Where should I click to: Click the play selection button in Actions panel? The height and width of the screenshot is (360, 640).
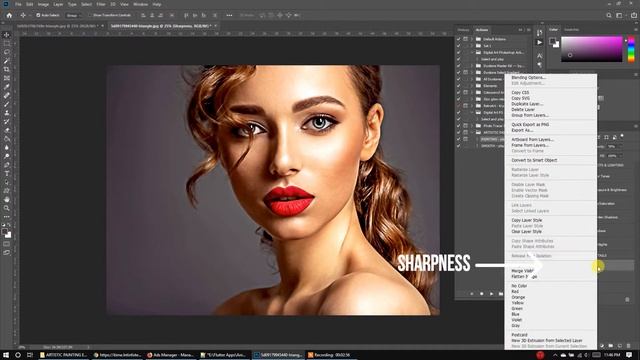click(491, 293)
